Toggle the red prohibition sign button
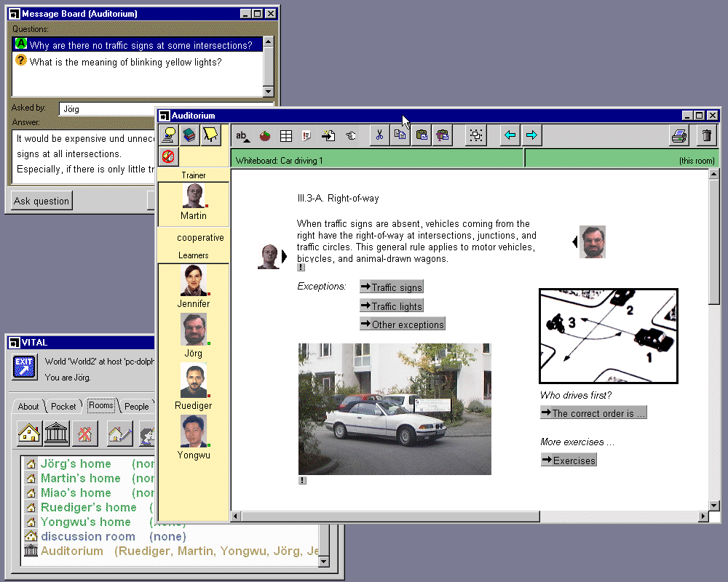Screen dimensions: 728x582 pyautogui.click(x=169, y=156)
